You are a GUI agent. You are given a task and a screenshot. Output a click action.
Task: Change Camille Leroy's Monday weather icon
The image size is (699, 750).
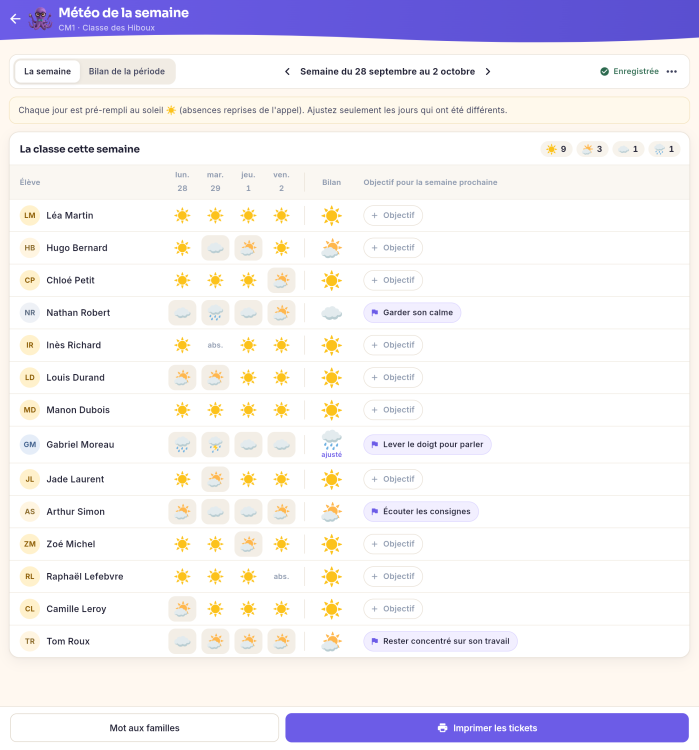[182, 609]
